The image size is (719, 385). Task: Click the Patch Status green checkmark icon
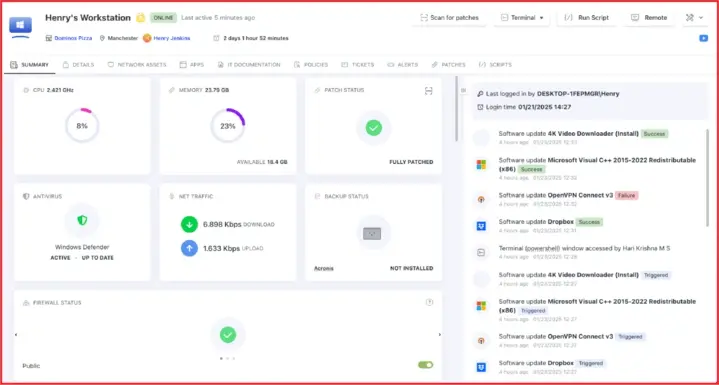pyautogui.click(x=374, y=127)
